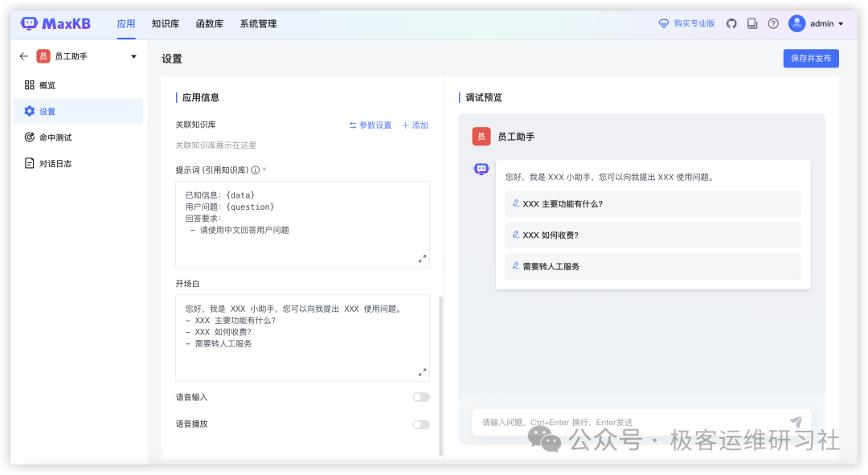The height and width of the screenshot is (475, 868).
Task: Open 命中测试 in the sidebar
Action: point(78,137)
